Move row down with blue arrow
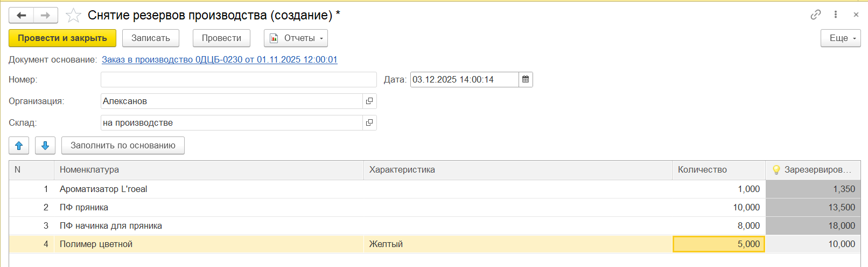The height and width of the screenshot is (267, 868). pos(45,146)
